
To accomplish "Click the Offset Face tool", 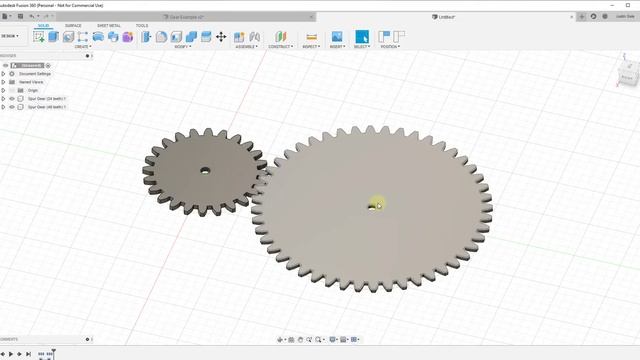I will coord(206,37).
